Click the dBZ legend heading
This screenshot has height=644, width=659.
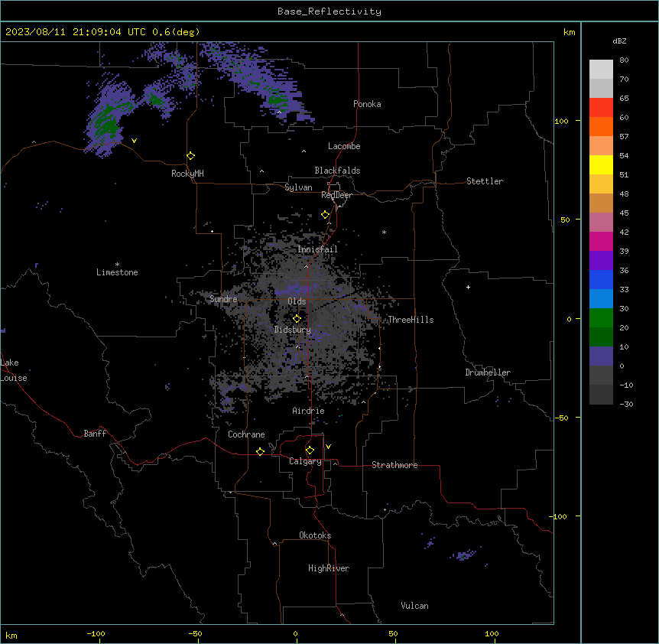[619, 41]
